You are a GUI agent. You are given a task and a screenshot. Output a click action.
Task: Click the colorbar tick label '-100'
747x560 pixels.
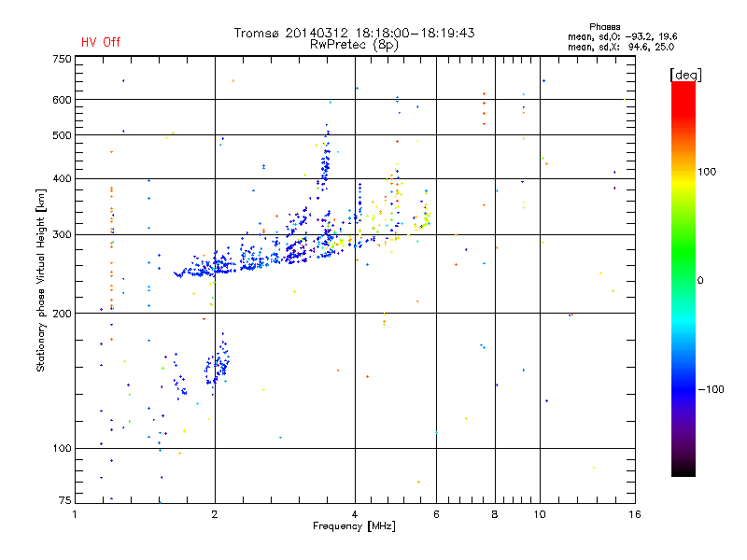pyautogui.click(x=711, y=389)
